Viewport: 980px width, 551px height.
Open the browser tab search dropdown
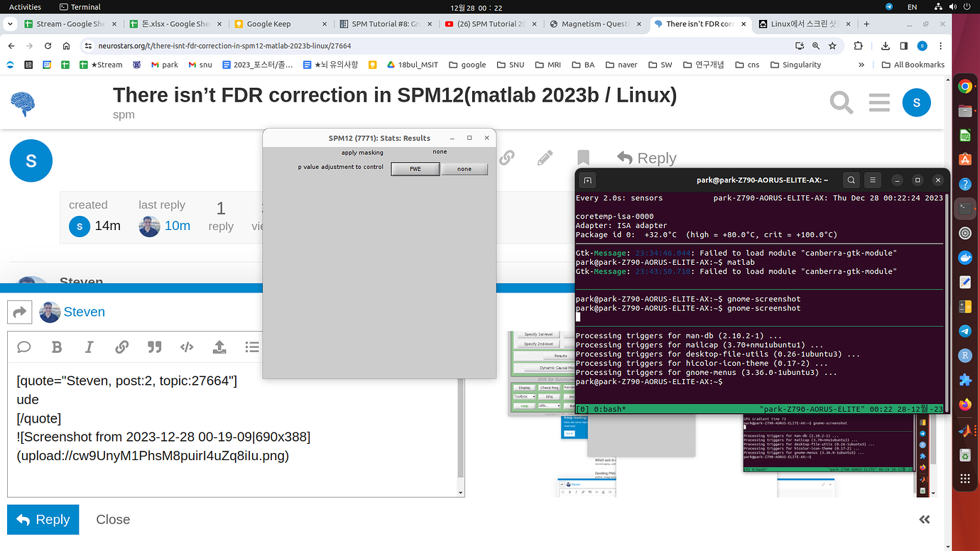(x=10, y=23)
